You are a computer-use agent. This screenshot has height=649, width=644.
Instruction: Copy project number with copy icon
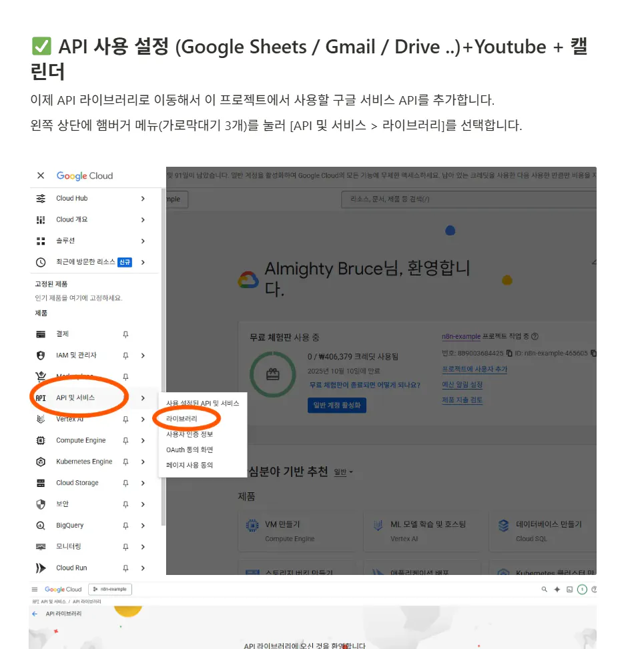[509, 353]
